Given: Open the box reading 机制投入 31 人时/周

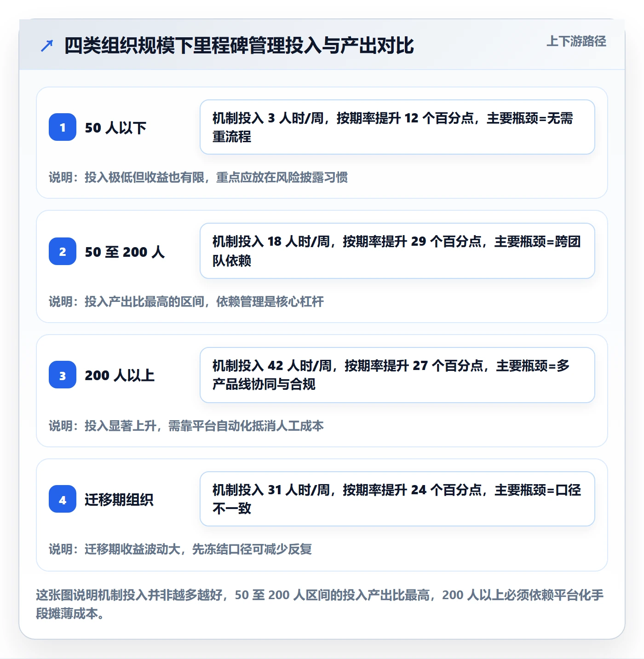Looking at the screenshot, I should pyautogui.click(x=397, y=499).
